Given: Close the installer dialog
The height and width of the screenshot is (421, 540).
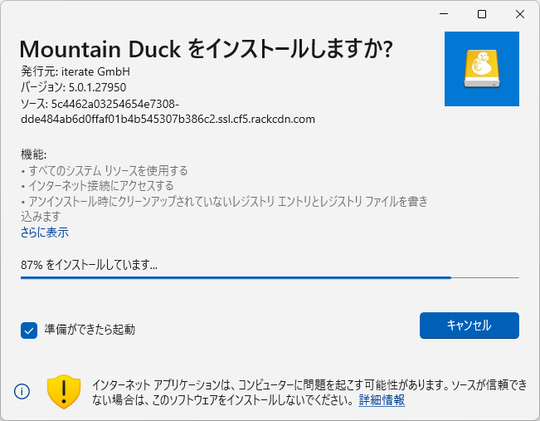Looking at the screenshot, I should [x=520, y=14].
